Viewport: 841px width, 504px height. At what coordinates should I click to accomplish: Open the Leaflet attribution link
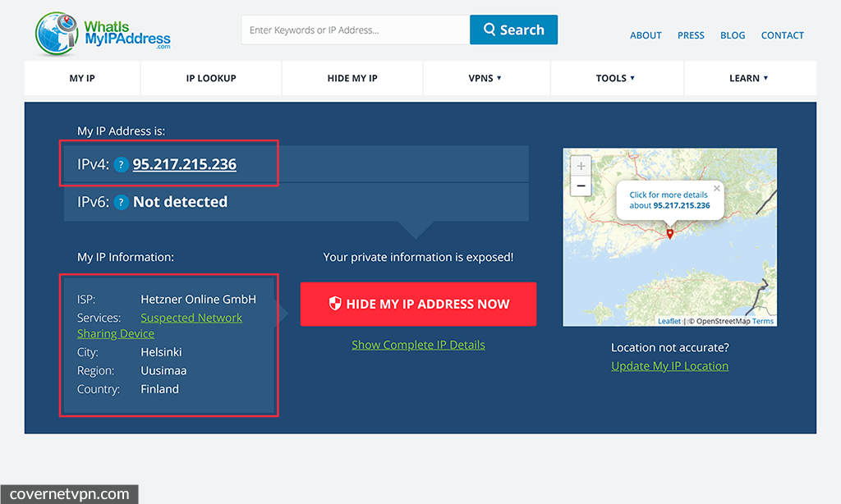pos(669,321)
